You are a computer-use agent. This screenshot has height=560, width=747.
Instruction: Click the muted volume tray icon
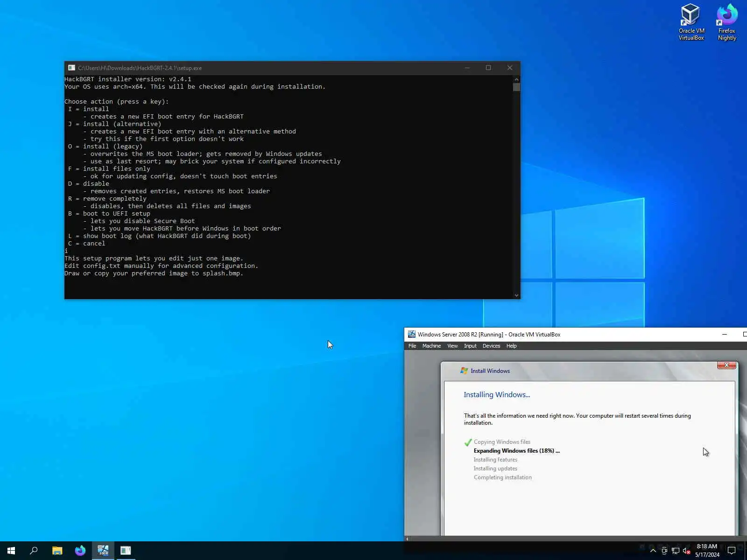pyautogui.click(x=687, y=551)
